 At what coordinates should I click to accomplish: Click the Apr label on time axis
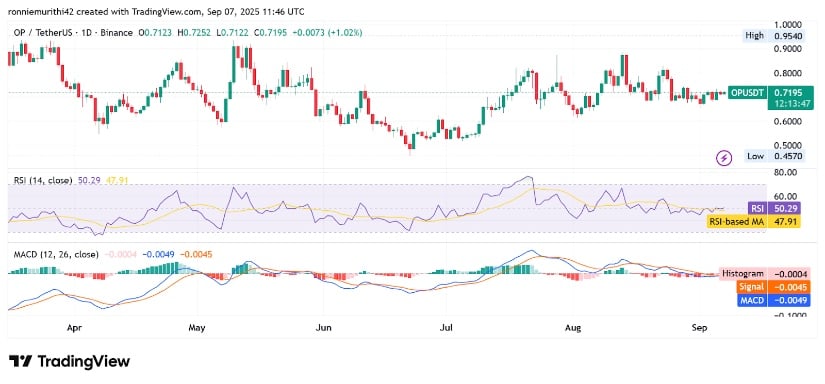74,328
